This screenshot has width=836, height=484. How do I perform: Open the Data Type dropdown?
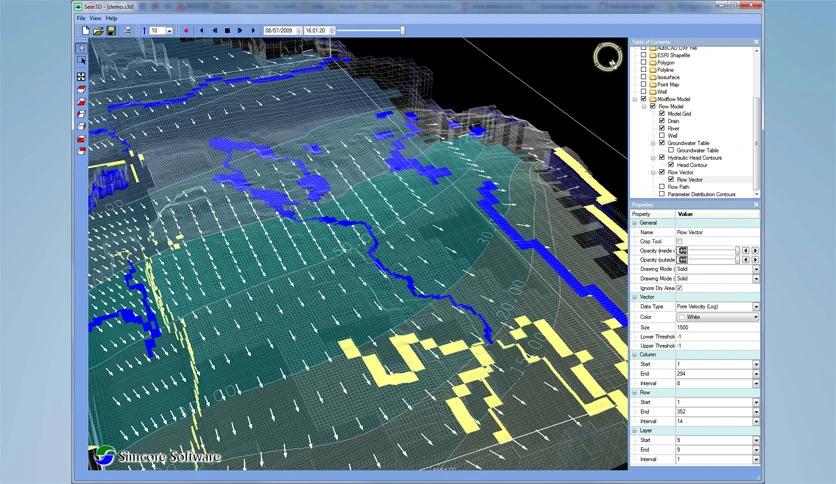pos(756,307)
